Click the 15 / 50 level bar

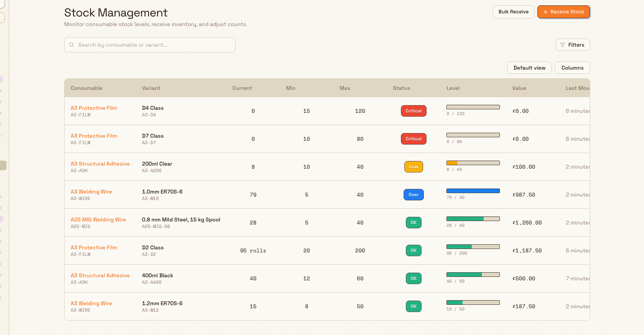(x=473, y=302)
